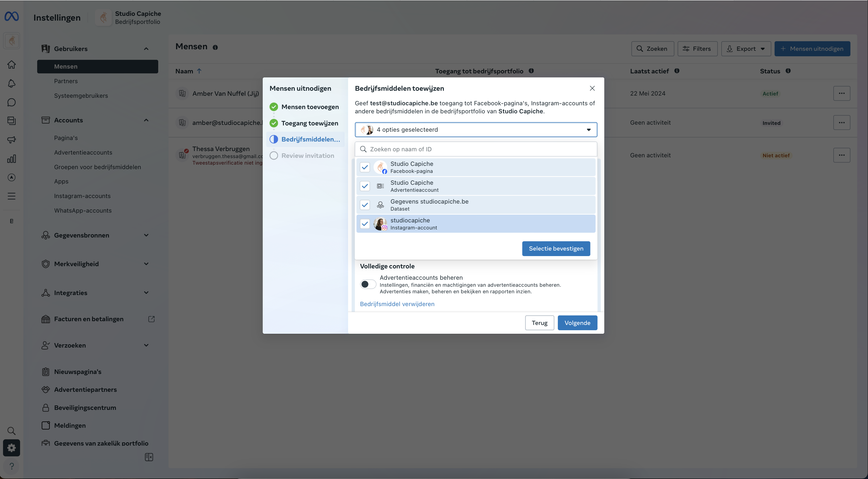This screenshot has height=479, width=868.
Task: Click the Meta logo icon
Action: (x=12, y=16)
